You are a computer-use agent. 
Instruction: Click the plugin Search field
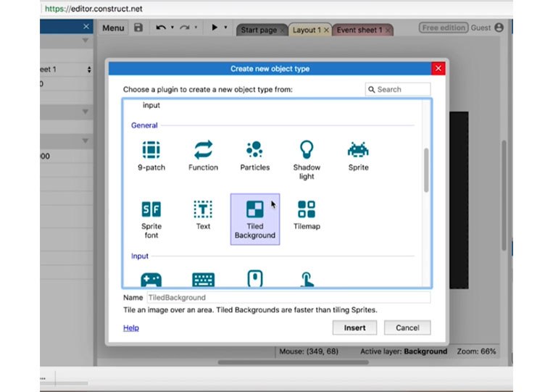click(x=398, y=90)
